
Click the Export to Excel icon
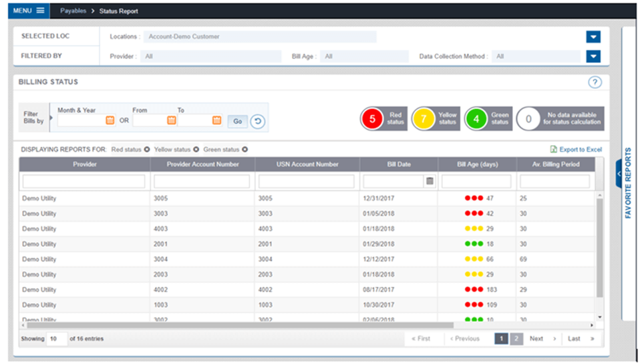coord(553,150)
